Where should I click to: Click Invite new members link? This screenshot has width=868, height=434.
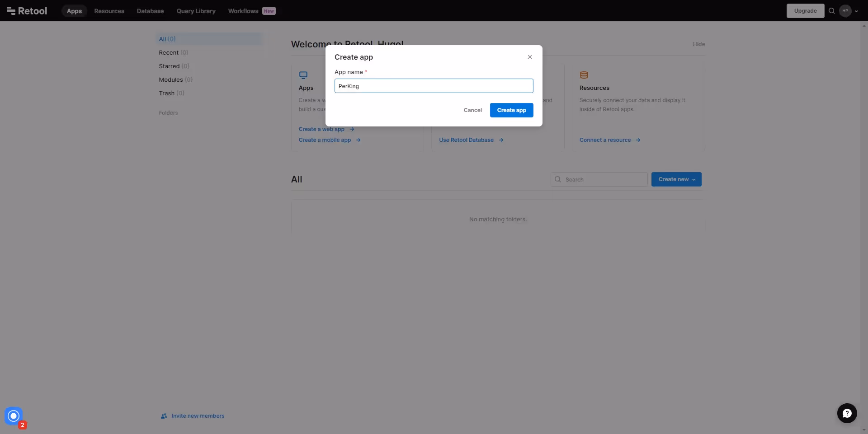(x=198, y=416)
